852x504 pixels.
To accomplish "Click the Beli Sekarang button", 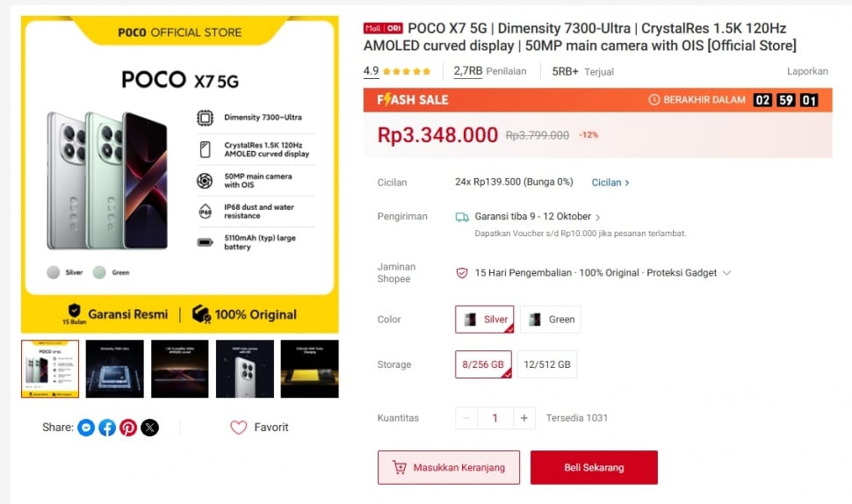I will click(594, 468).
